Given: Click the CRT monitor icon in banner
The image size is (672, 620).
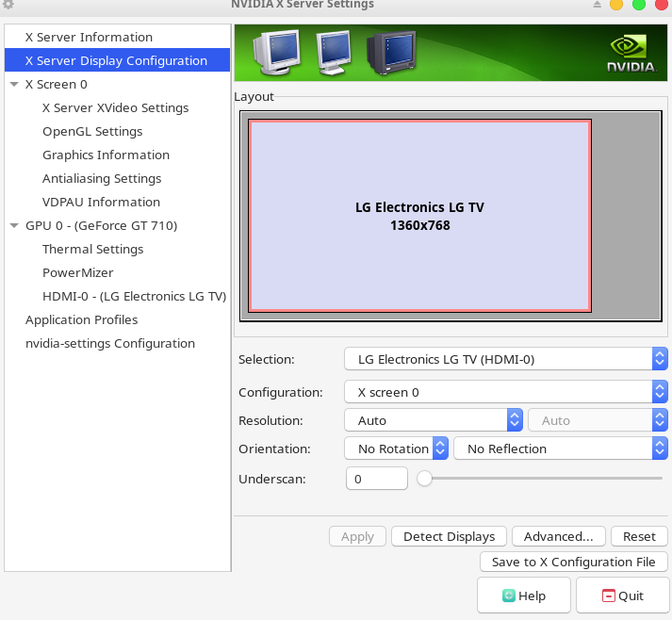Looking at the screenshot, I should (276, 52).
